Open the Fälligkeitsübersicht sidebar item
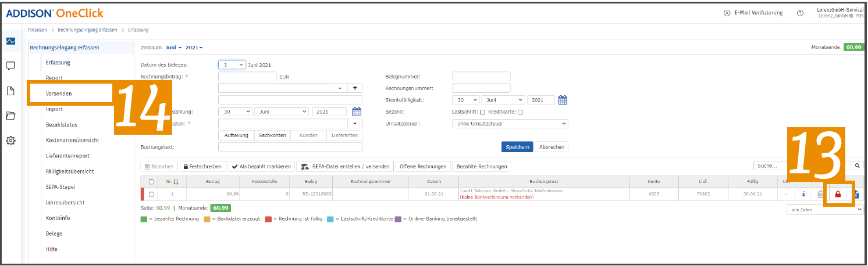Viewport: 868px width, 266px height. click(70, 171)
